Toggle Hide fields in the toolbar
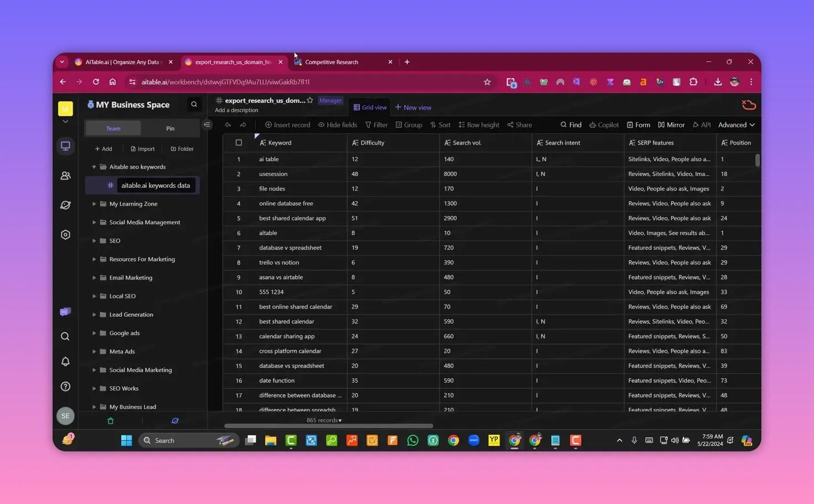814x504 pixels. pyautogui.click(x=337, y=125)
